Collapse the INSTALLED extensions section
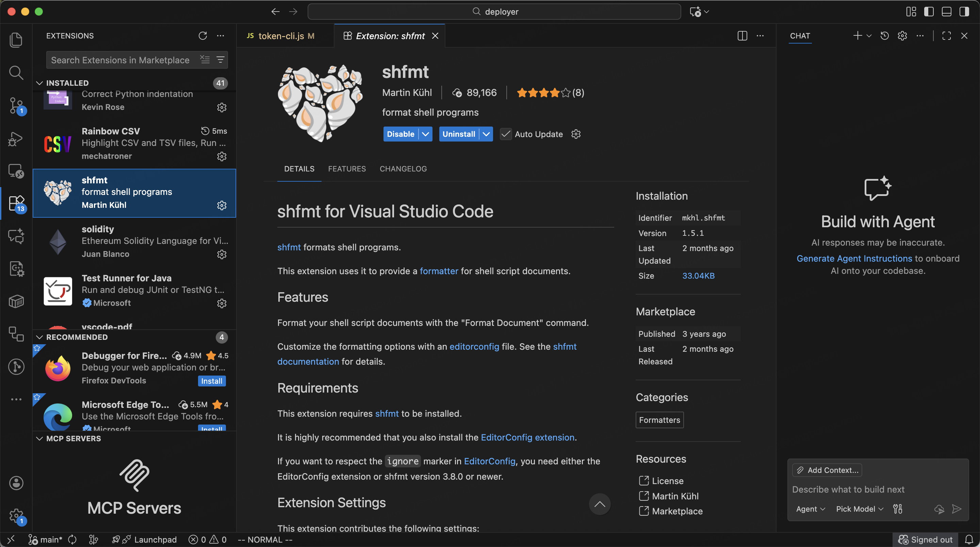The height and width of the screenshot is (547, 980). point(39,83)
